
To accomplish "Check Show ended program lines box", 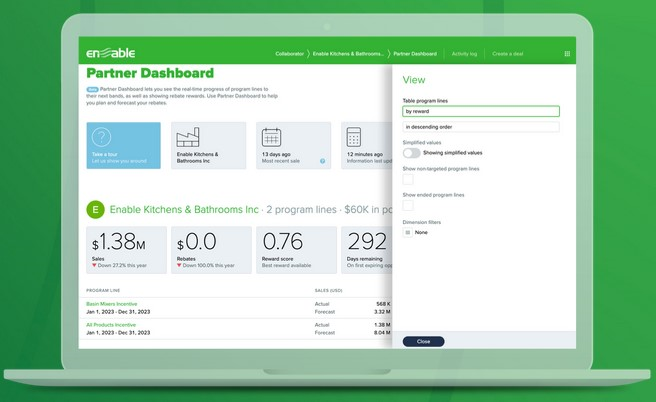I will (x=408, y=205).
